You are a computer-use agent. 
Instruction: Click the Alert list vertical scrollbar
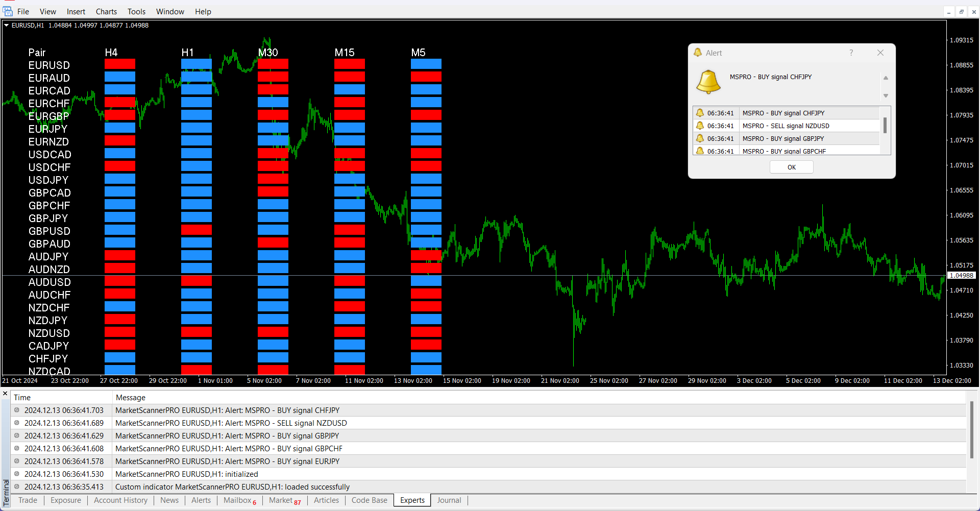pyautogui.click(x=885, y=126)
